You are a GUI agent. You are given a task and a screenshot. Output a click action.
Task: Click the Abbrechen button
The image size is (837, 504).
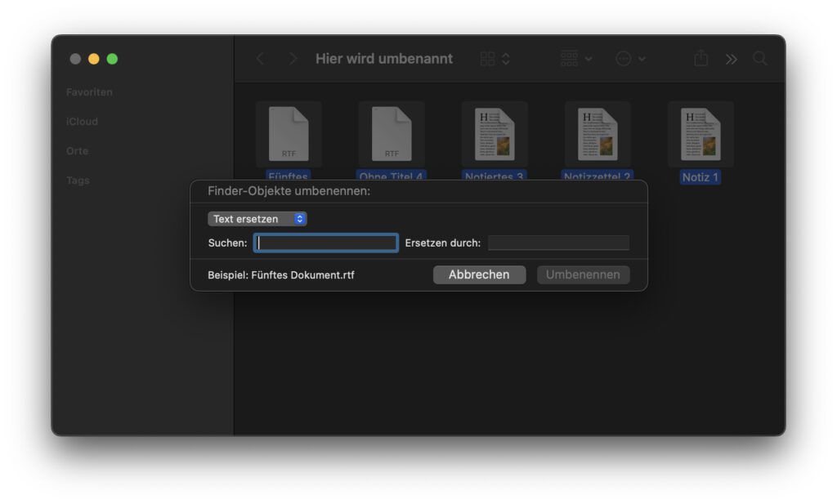[479, 274]
